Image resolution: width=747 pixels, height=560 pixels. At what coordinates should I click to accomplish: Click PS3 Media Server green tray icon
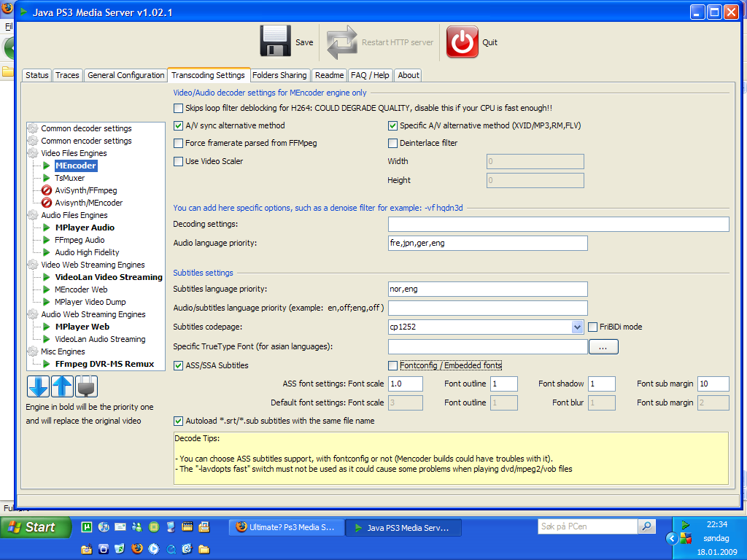[686, 525]
